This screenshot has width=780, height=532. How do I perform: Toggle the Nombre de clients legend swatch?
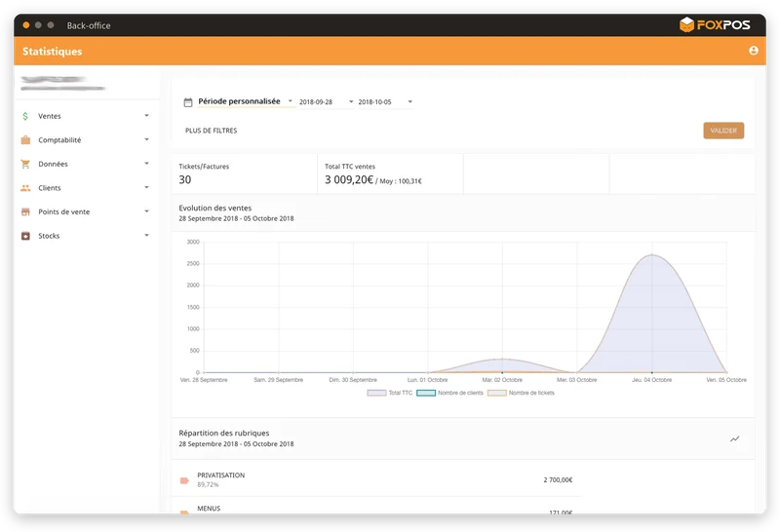[426, 393]
